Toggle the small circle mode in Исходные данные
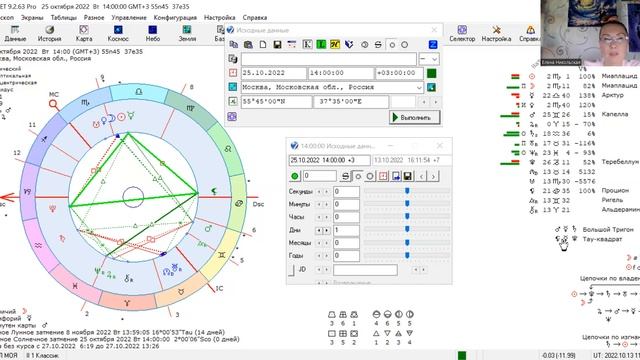 tap(392, 44)
